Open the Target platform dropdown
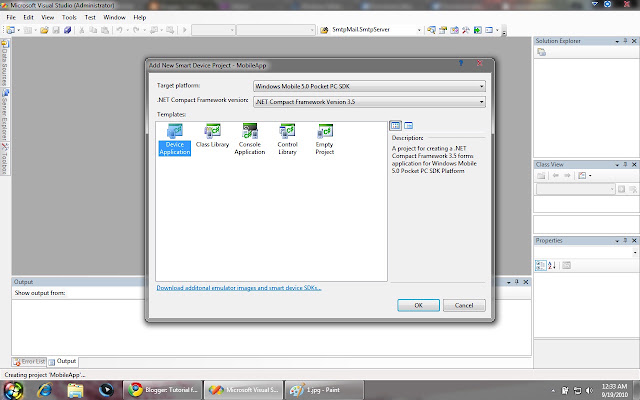Viewport: 640px width, 400px height. [369, 86]
